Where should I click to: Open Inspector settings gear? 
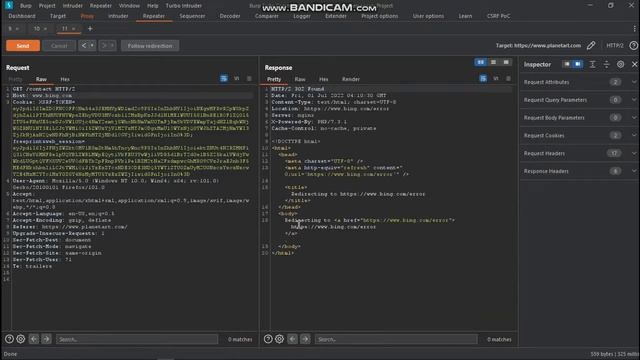coord(620,64)
